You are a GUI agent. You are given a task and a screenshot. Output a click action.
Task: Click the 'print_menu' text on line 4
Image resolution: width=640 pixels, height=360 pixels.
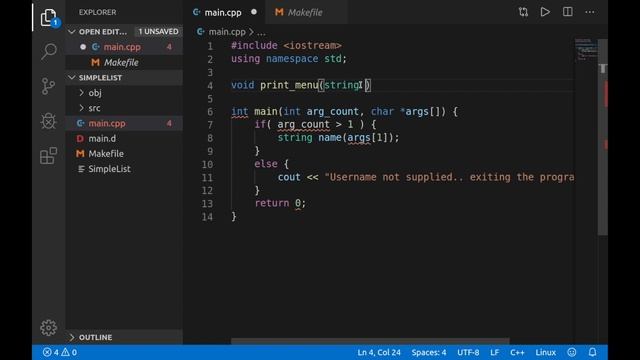pos(289,85)
